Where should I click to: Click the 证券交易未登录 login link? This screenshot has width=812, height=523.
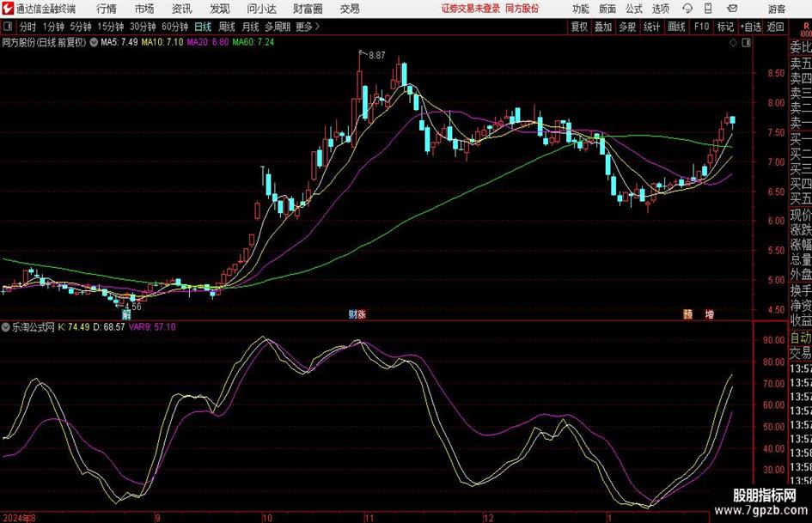[471, 9]
